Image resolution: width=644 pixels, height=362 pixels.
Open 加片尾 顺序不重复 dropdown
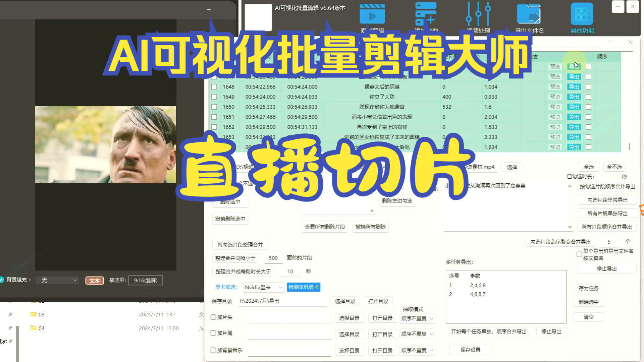(418, 334)
